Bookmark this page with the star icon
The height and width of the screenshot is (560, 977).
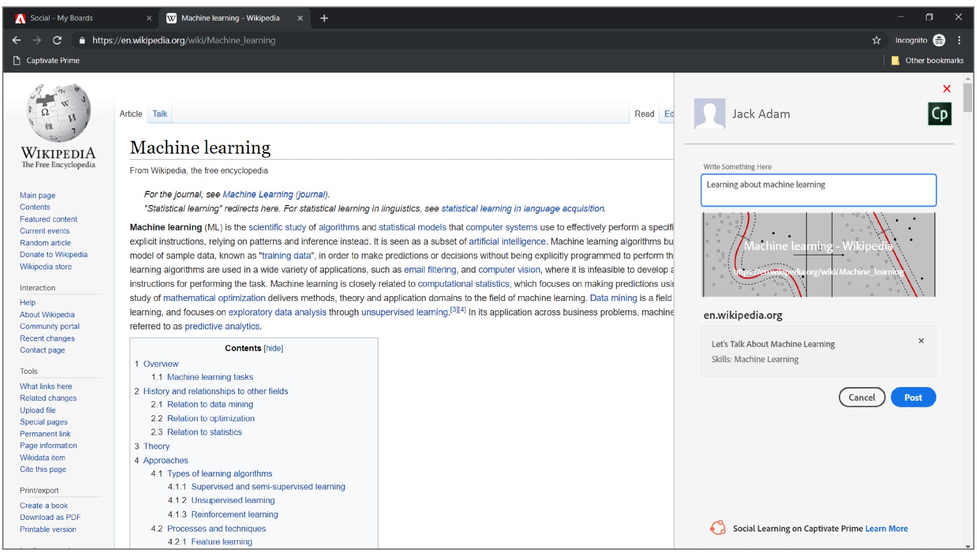tap(876, 40)
